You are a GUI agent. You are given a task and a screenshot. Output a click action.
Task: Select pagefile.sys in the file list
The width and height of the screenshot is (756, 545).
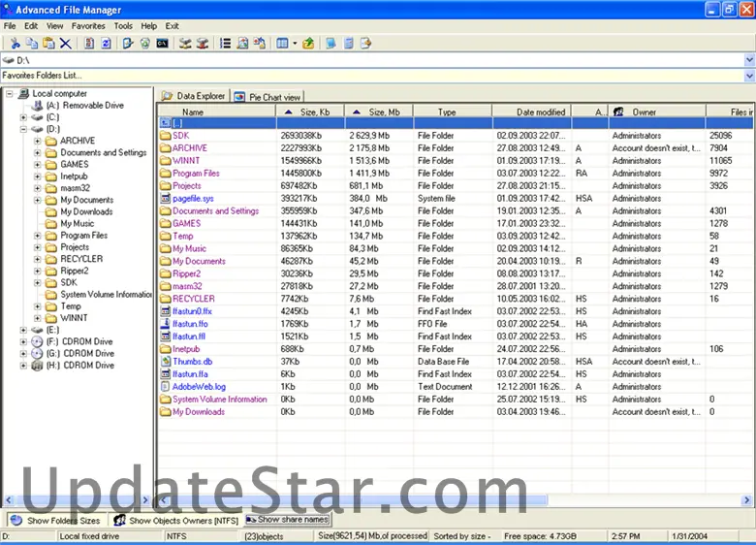195,199
